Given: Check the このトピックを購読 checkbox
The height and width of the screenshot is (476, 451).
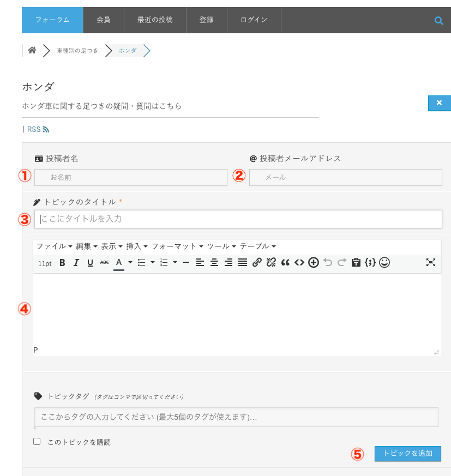Looking at the screenshot, I should (37, 442).
